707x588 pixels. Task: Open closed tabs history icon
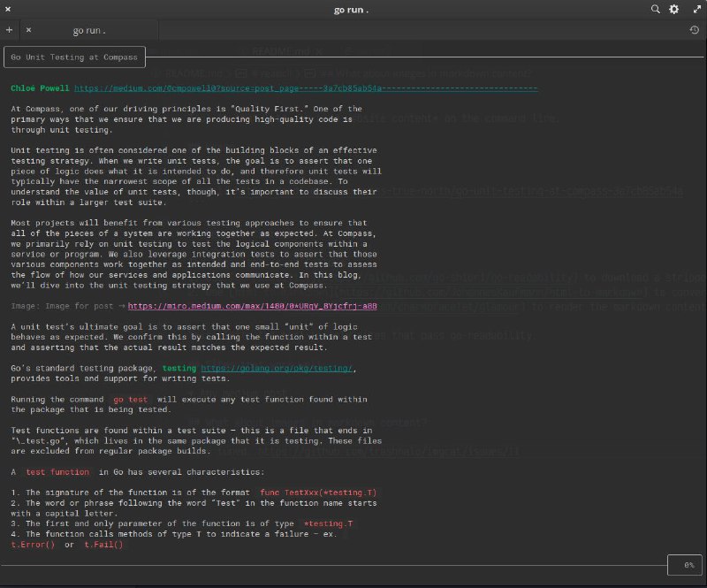pos(695,30)
